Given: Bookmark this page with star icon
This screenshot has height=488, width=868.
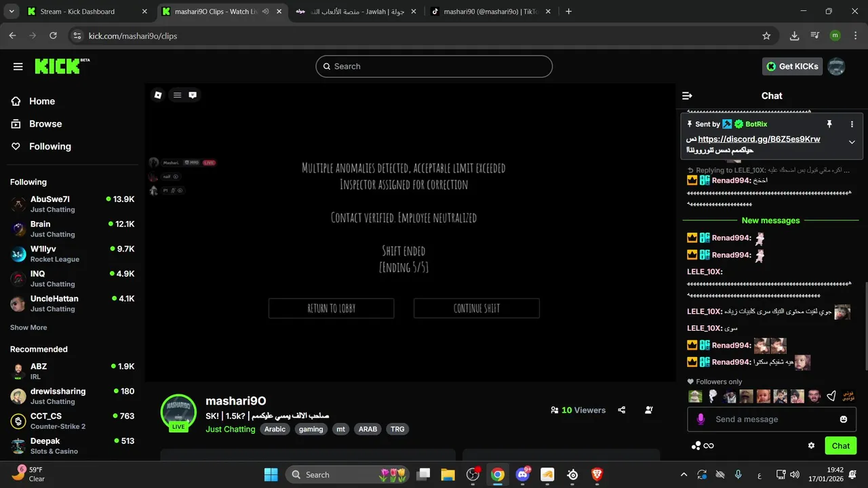Looking at the screenshot, I should (x=766, y=35).
